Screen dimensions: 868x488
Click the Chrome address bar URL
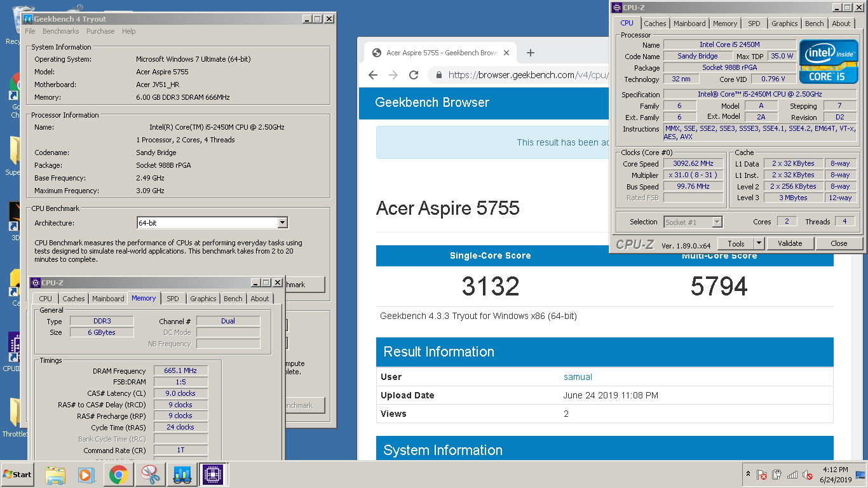coord(527,75)
